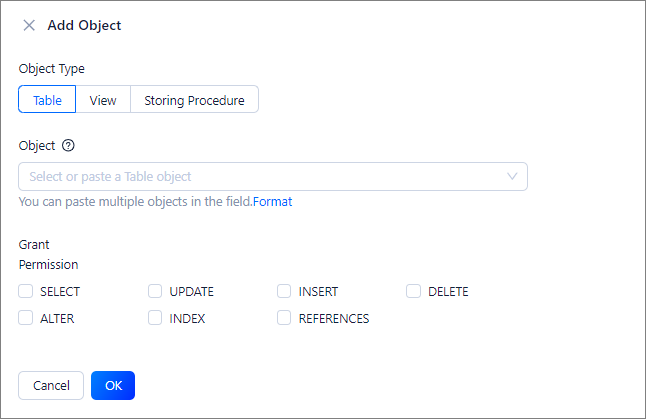
Task: Close the Add Object dialog with X icon
Action: [x=29, y=25]
